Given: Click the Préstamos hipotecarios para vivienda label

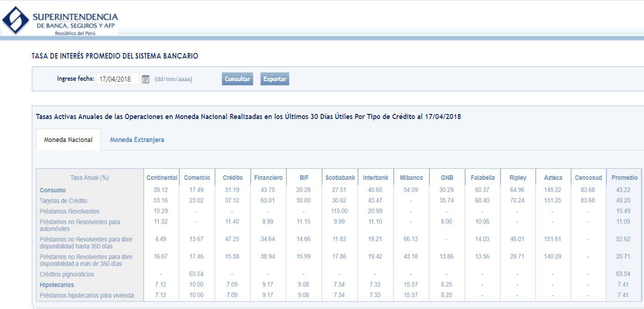Looking at the screenshot, I should [87, 296].
